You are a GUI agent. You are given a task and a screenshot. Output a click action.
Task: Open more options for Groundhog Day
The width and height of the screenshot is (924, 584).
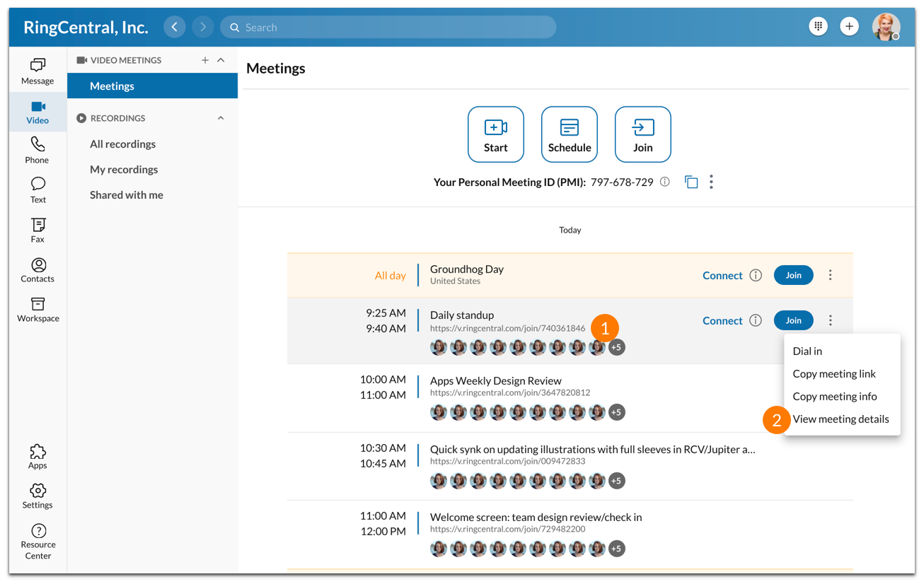pyautogui.click(x=830, y=276)
